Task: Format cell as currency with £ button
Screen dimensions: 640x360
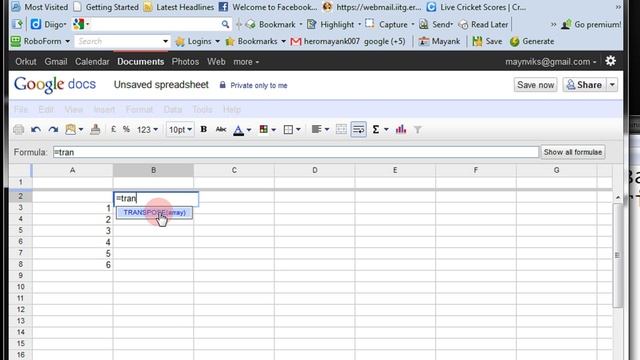Action: [113, 129]
